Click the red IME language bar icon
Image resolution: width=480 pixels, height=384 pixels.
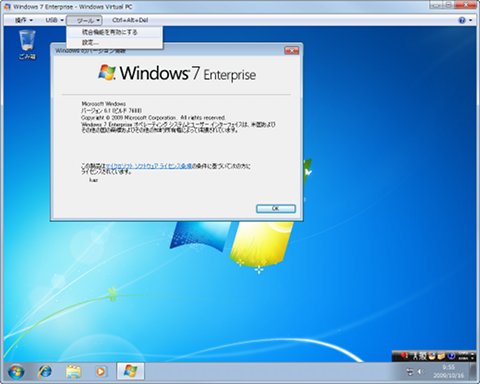[x=404, y=356]
